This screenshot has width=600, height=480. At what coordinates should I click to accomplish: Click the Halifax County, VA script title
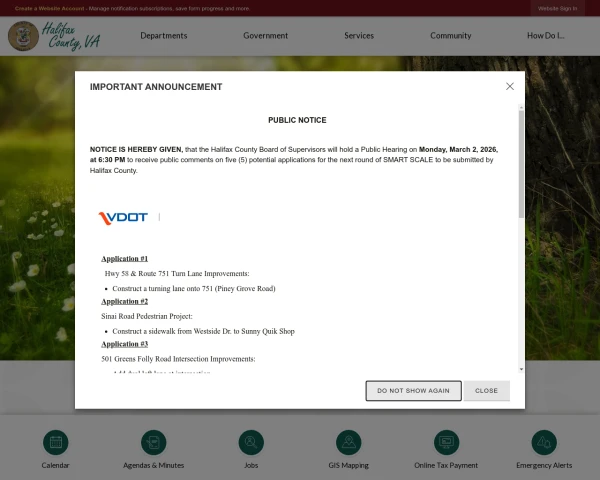(x=71, y=36)
